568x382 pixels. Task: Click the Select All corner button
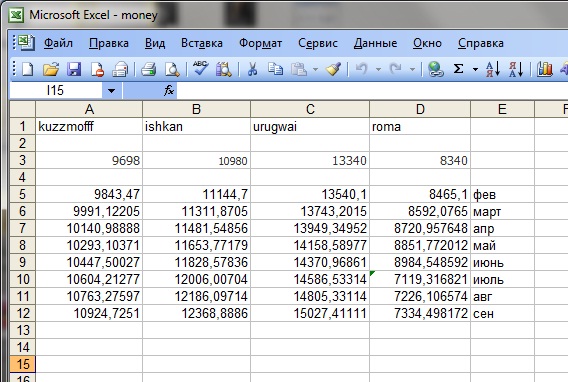[22, 109]
